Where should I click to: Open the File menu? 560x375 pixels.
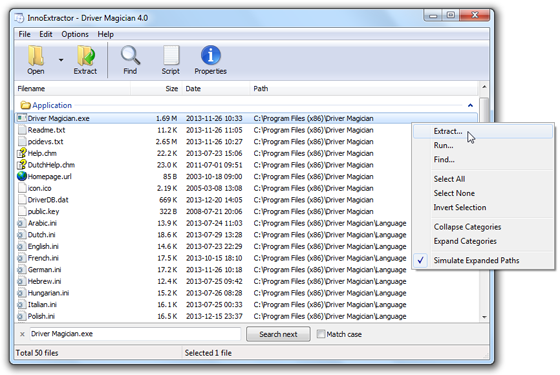(24, 34)
